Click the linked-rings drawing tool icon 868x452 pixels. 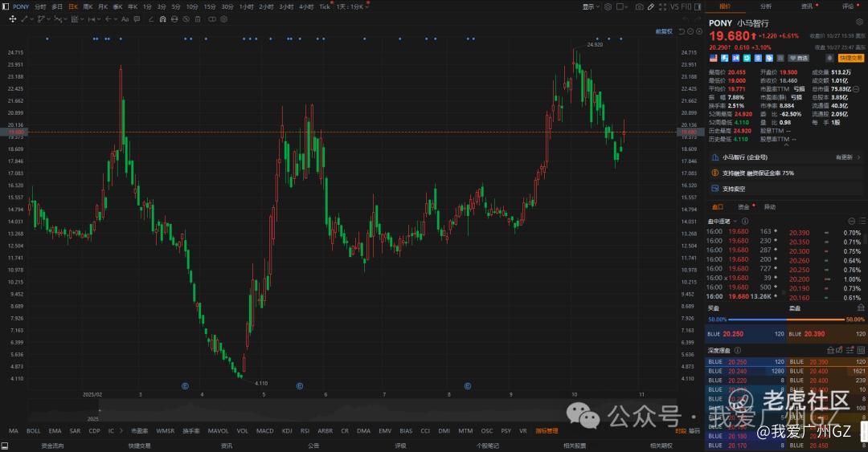[x=212, y=18]
